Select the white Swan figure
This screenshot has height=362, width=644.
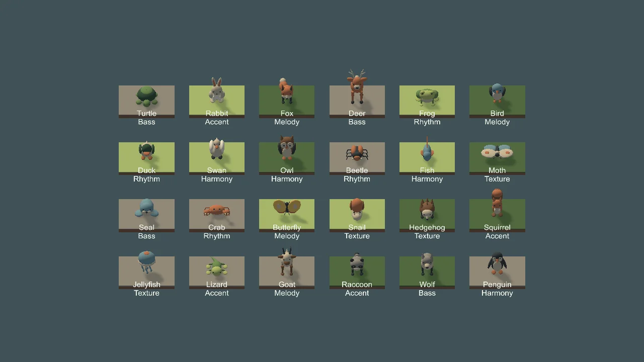[x=217, y=149]
